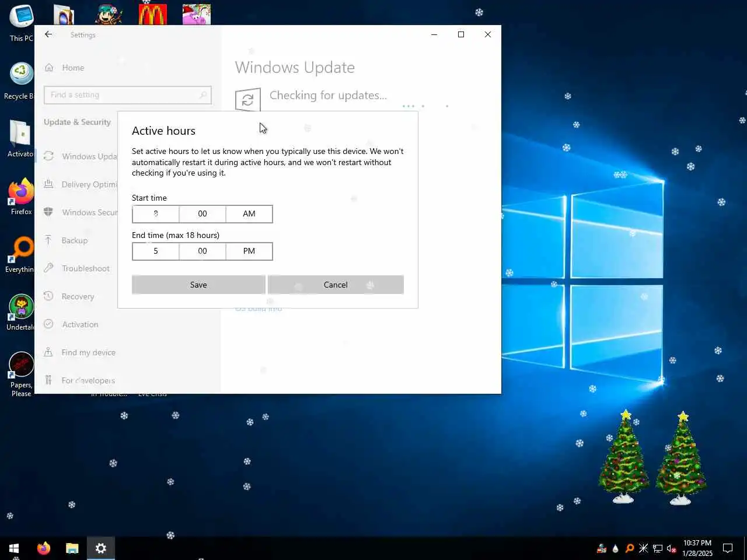Open the start time hour picker
Screen dimensions: 747x560
156,213
